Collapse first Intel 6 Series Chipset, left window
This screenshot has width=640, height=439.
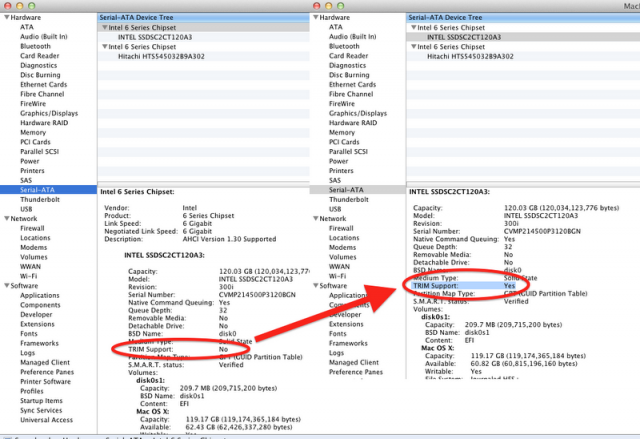tap(105, 27)
